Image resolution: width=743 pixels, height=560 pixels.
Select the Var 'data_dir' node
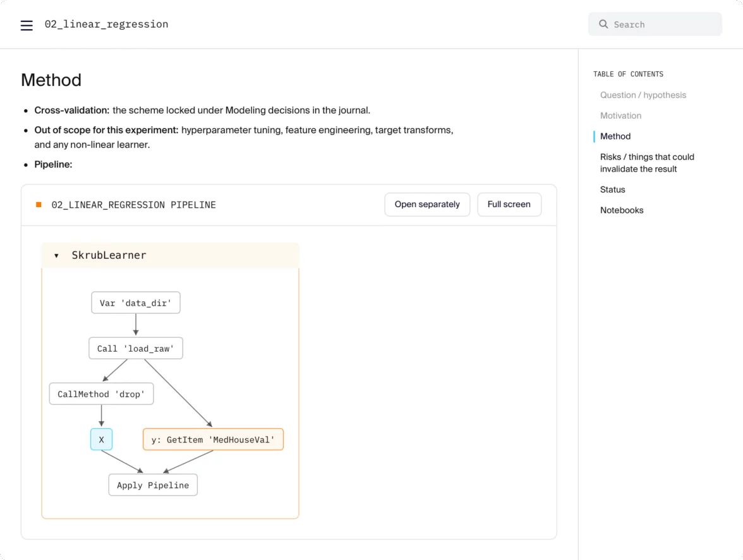coord(135,303)
